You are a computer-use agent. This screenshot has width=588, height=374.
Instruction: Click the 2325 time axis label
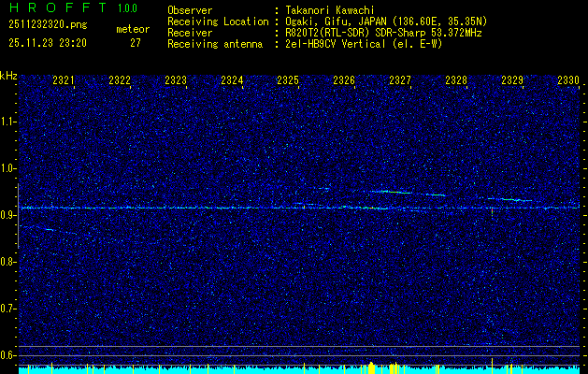coord(288,80)
